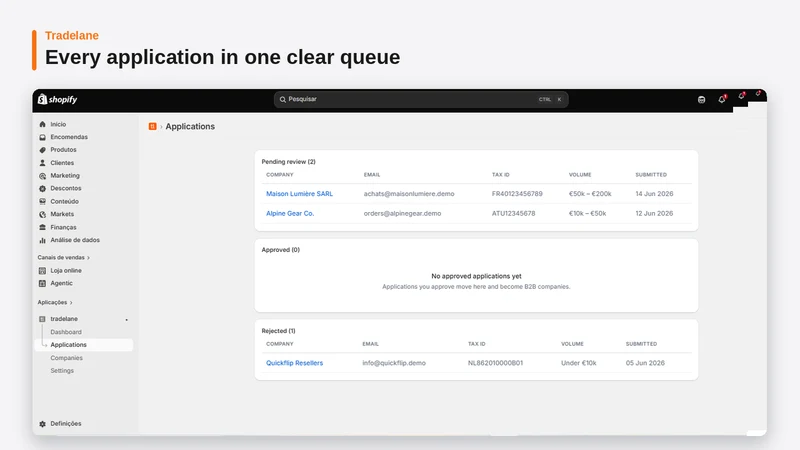Screen dimensions: 800x450
Task: Click the Approved (0) heading
Action: [x=281, y=250]
